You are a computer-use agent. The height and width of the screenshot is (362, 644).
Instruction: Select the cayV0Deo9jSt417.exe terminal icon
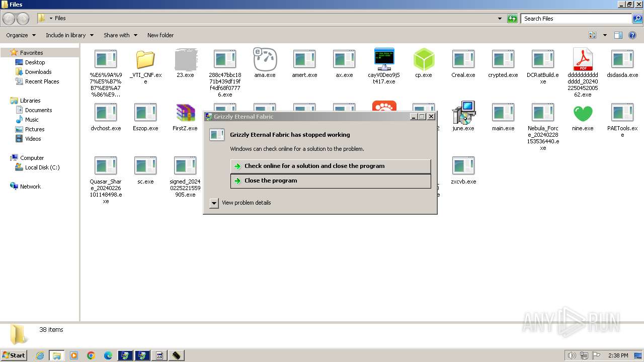click(x=384, y=60)
